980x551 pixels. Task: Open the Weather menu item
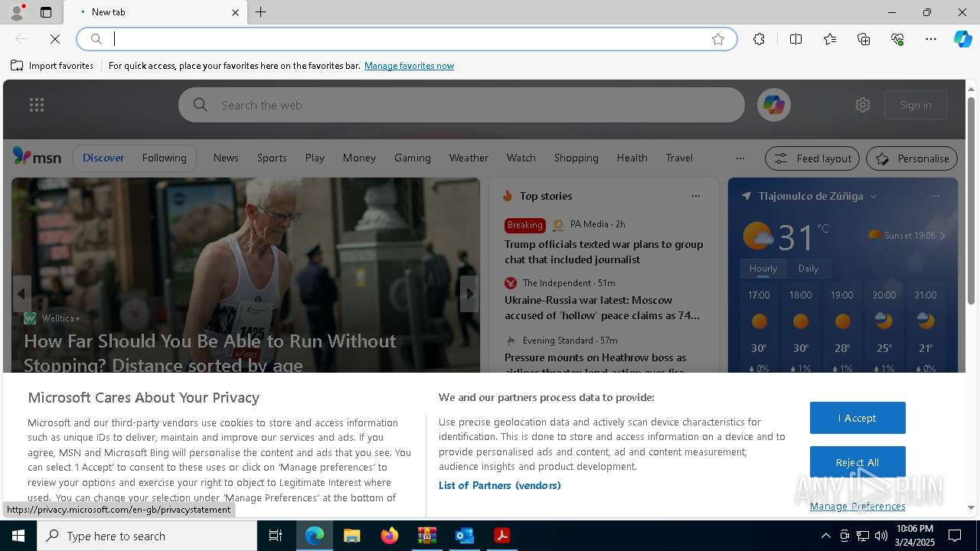469,158
